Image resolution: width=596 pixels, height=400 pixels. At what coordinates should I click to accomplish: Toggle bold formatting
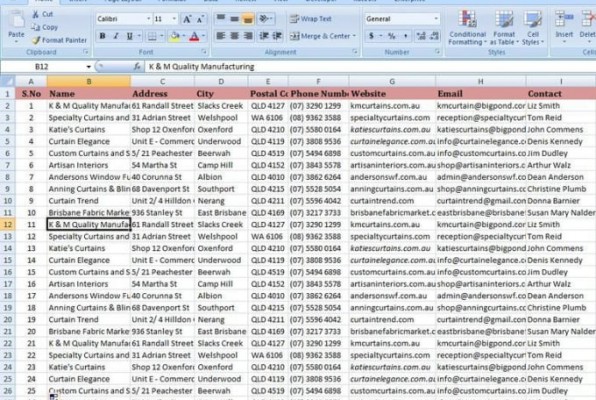pyautogui.click(x=102, y=36)
